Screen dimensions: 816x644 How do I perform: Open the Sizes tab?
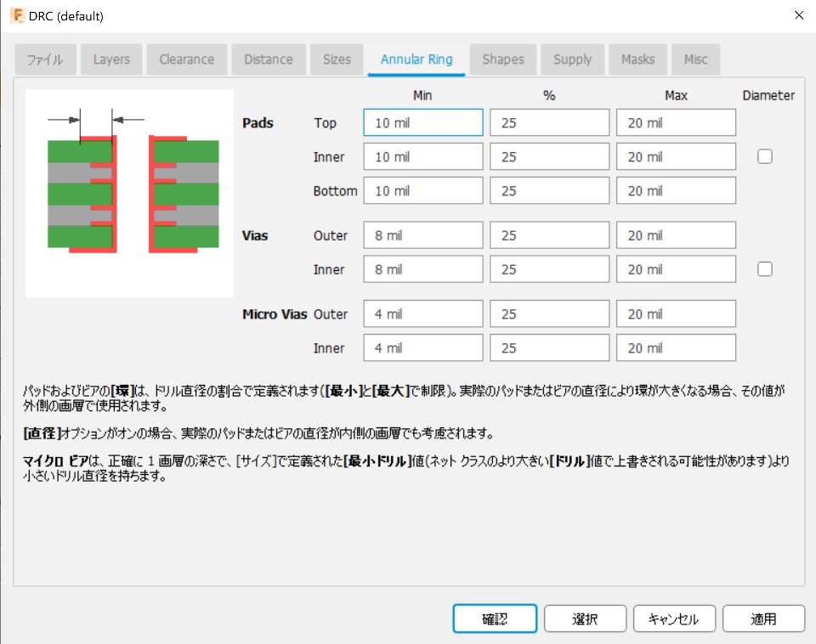click(x=337, y=59)
